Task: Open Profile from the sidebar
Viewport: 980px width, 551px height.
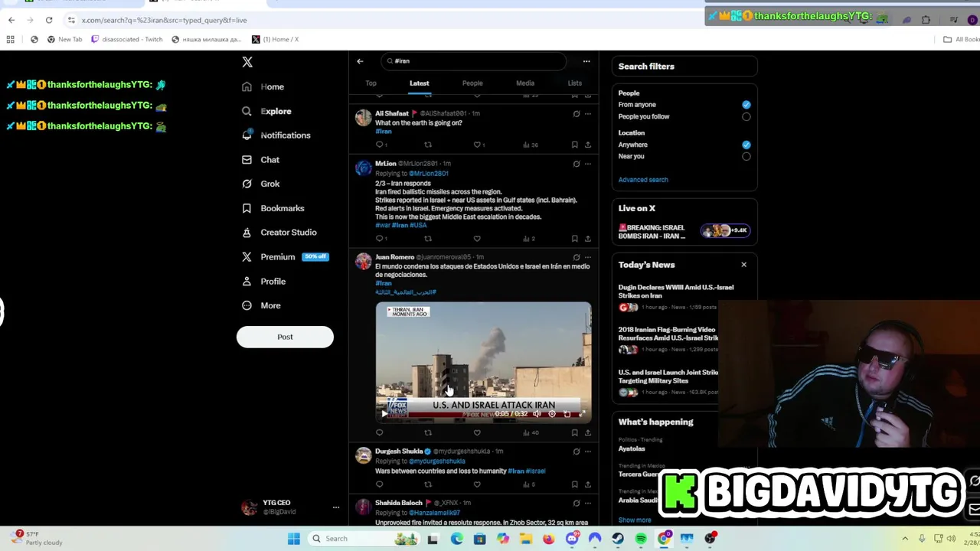Action: point(263,281)
